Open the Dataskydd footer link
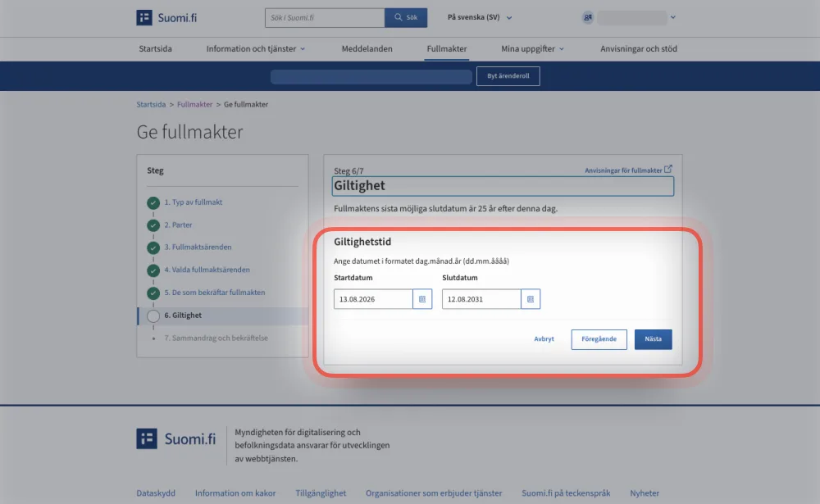 156,493
